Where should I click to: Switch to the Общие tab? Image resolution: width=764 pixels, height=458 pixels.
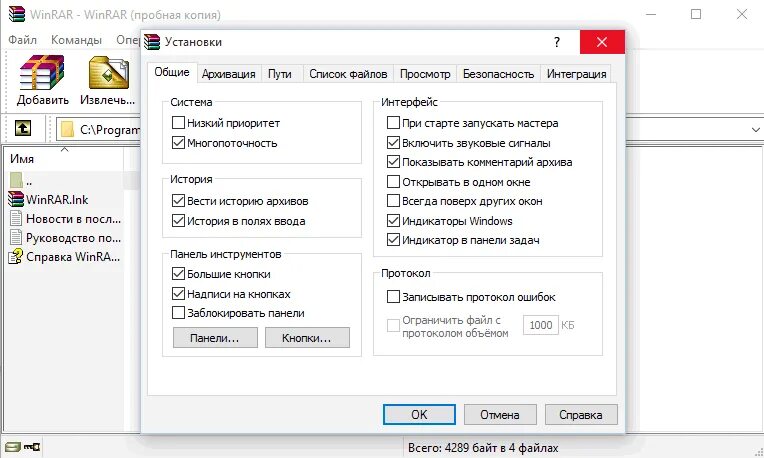pyautogui.click(x=172, y=72)
